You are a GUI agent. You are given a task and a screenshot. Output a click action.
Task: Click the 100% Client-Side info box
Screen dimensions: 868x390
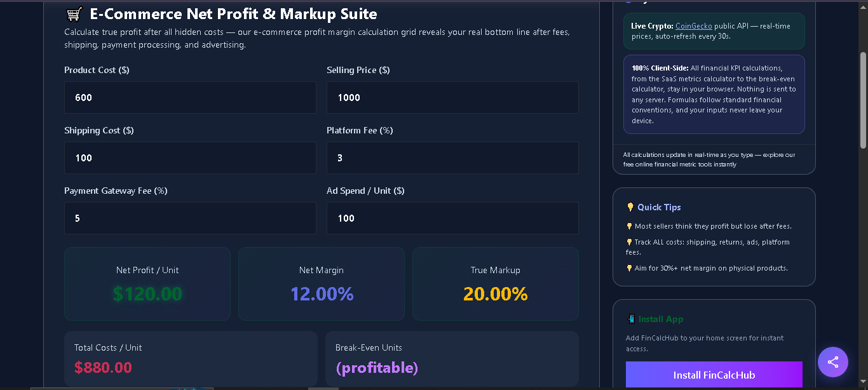tap(714, 94)
